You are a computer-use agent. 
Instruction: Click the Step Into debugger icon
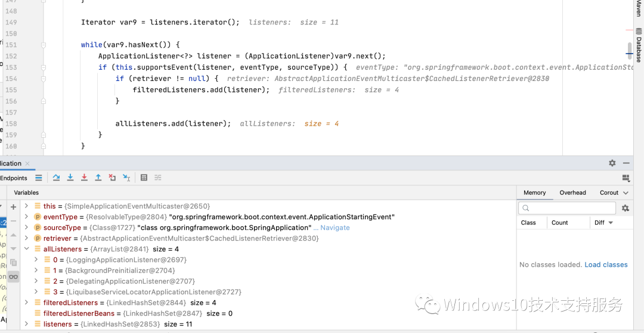pos(70,178)
